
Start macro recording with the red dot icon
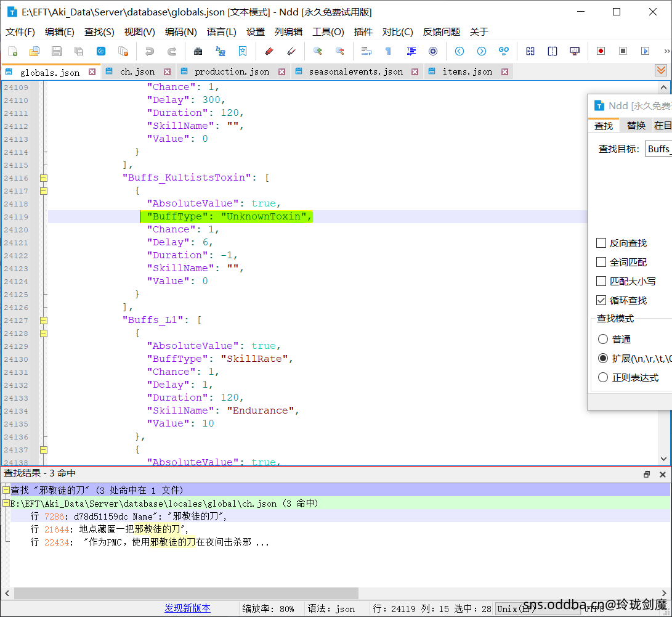pos(601,51)
